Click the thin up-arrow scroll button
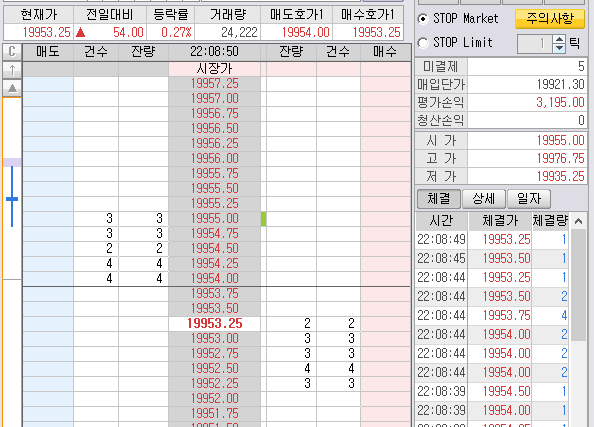 12,70
